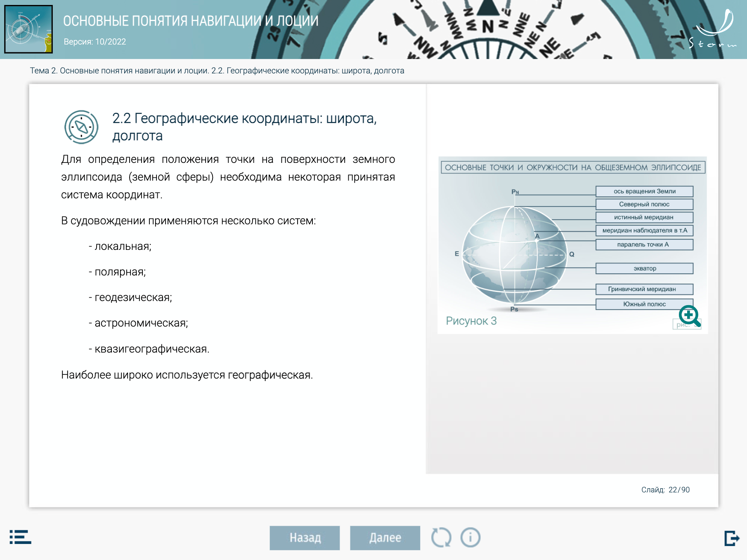This screenshot has height=560, width=747.
Task: Click the label 'Южный полюс'
Action: click(x=644, y=304)
